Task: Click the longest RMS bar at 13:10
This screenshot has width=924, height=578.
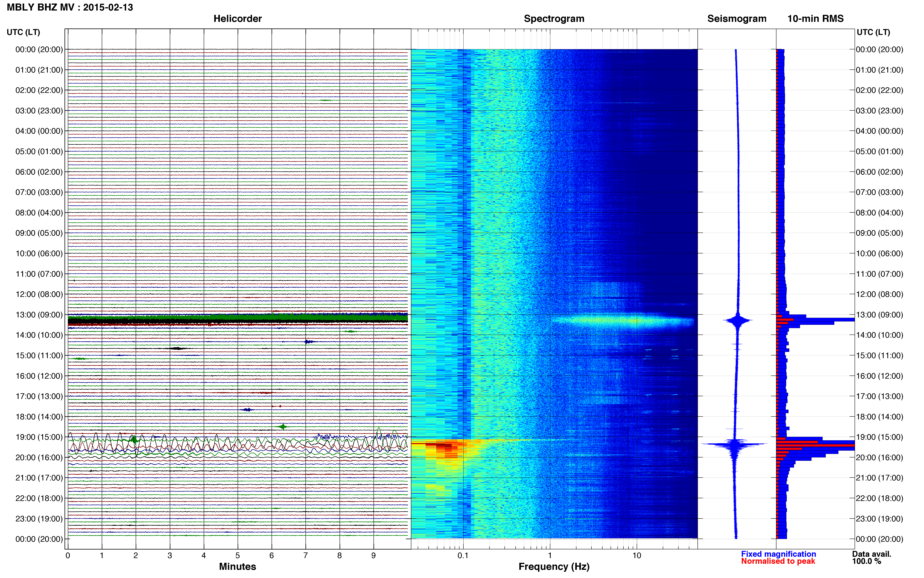Action: 816,320
